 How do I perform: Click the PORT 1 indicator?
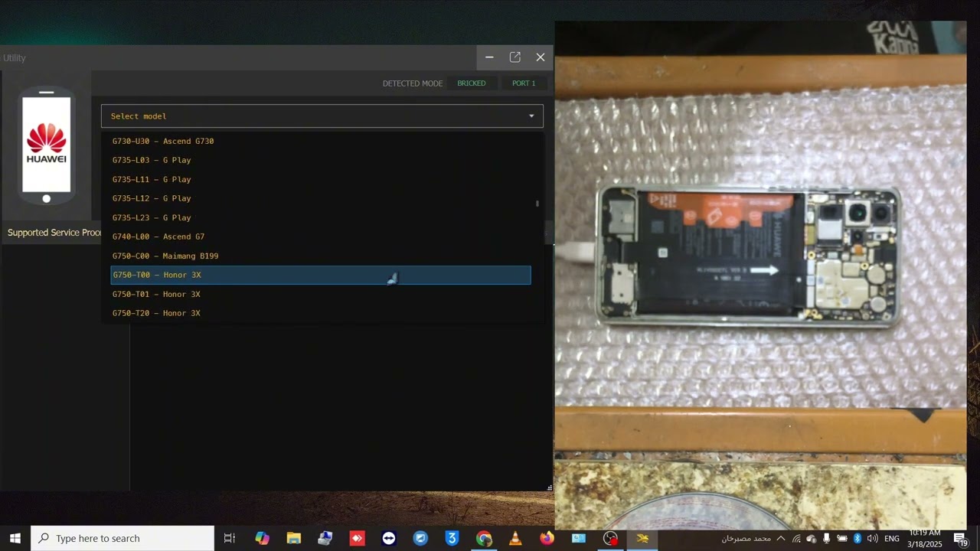coord(524,83)
